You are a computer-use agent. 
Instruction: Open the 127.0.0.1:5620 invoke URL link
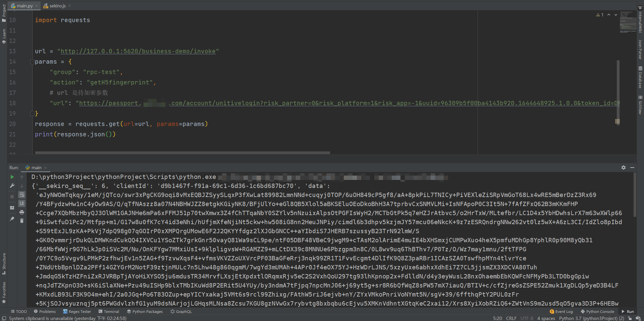click(138, 51)
